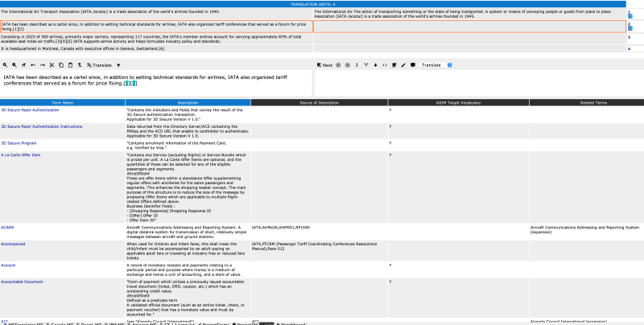This screenshot has height=325, width=644.
Task: Click footnote tag [1] in source editor
Action: [127, 84]
